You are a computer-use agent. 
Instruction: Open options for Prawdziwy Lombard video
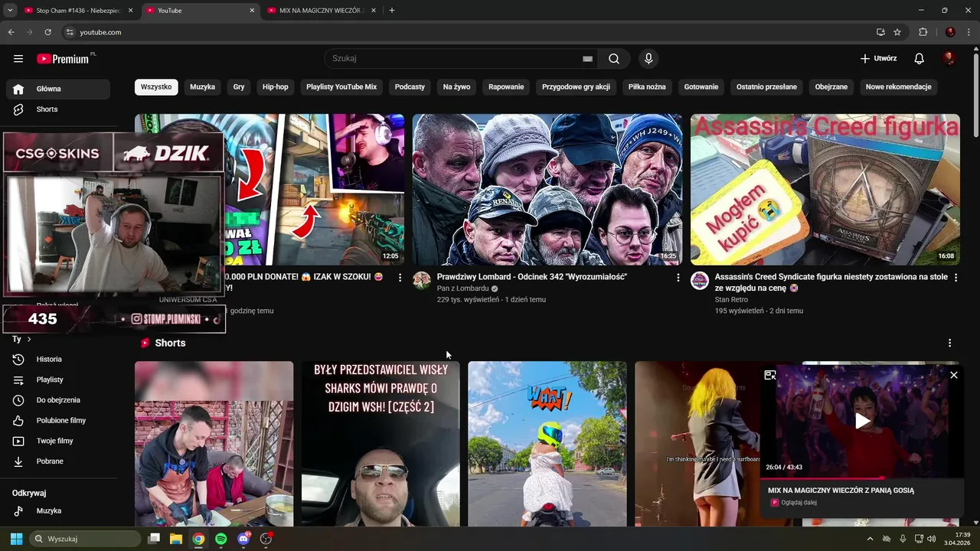[x=678, y=278]
